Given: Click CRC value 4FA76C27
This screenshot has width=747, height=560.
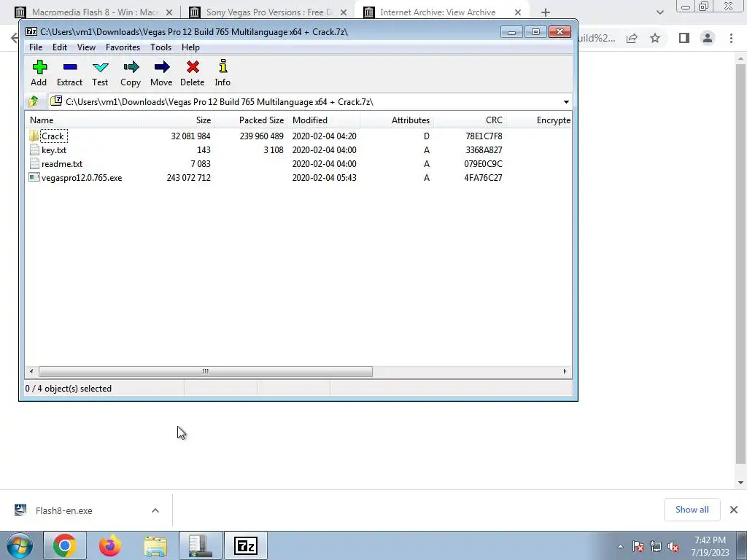Looking at the screenshot, I should [x=483, y=178].
